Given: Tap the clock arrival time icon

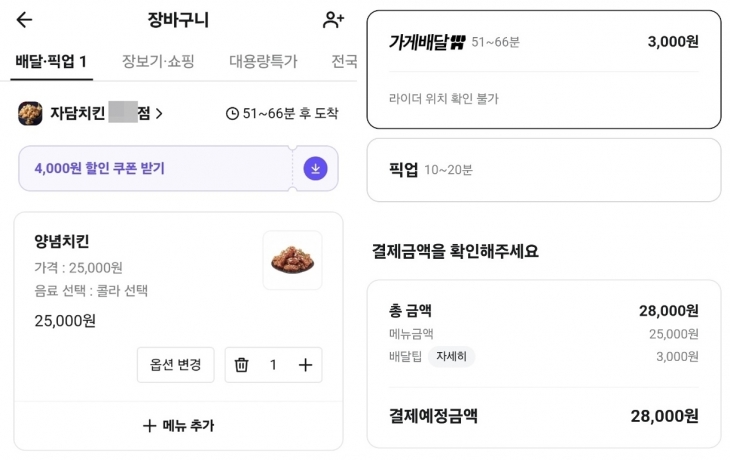Looking at the screenshot, I should pos(232,114).
